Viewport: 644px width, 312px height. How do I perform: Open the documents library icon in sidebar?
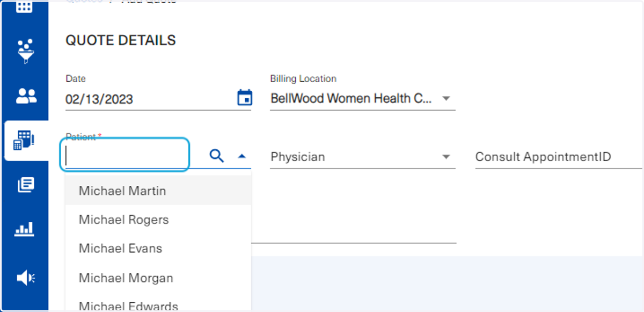coord(26,185)
